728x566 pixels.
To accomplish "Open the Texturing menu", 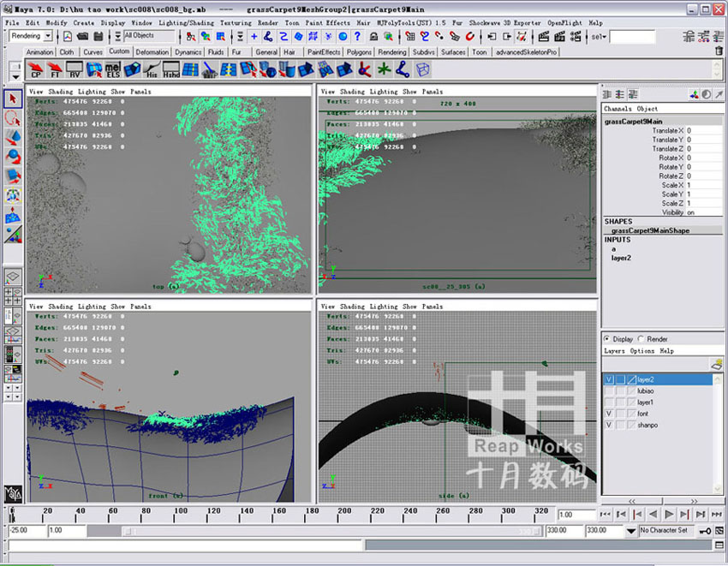I will click(236, 23).
